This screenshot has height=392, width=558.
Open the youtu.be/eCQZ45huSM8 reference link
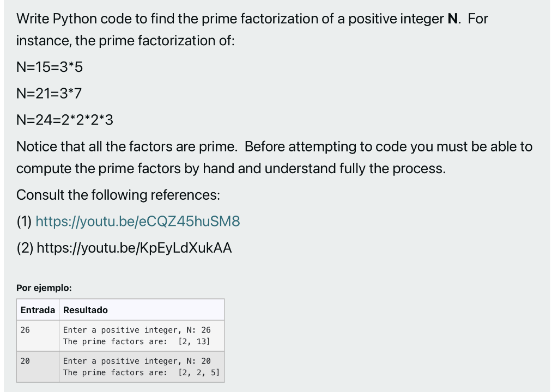[138, 221]
